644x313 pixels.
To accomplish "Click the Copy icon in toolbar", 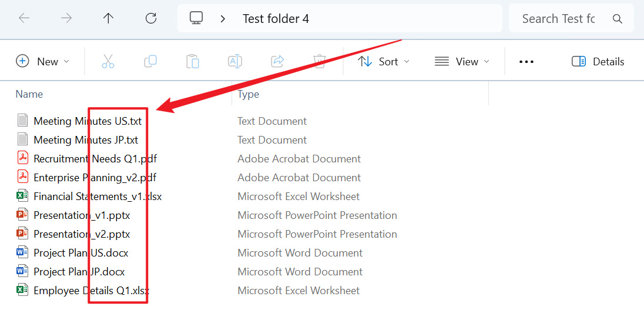I will point(150,61).
